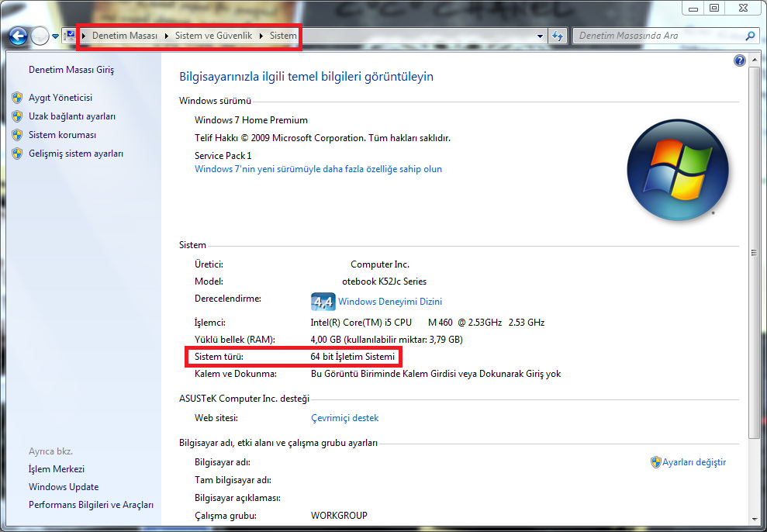Screen dimensions: 767x532
Task: Open Sistem koruması link
Action: [63, 135]
